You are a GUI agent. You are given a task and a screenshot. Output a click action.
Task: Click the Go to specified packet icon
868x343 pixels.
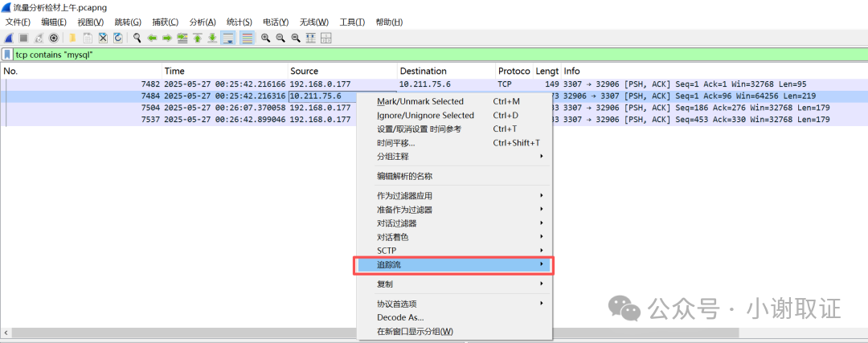pyautogui.click(x=182, y=39)
